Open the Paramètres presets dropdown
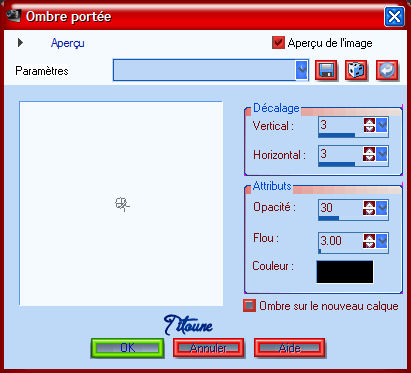 [x=301, y=70]
